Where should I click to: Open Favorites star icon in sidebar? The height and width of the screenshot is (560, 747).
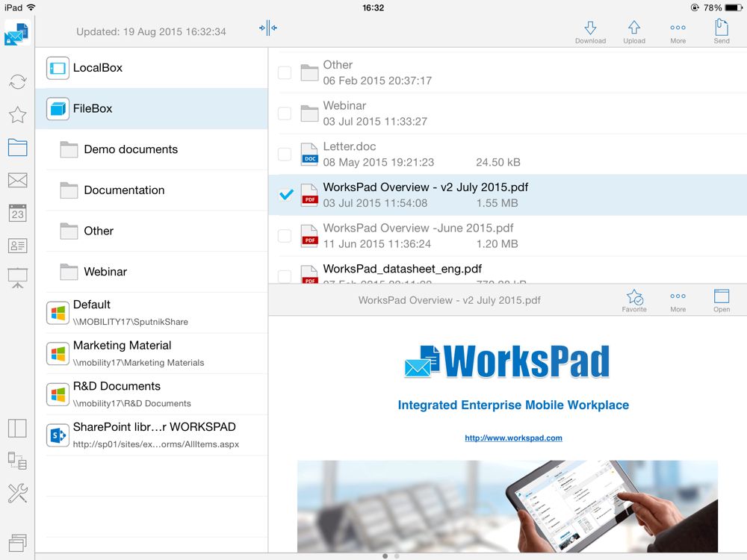[18, 115]
